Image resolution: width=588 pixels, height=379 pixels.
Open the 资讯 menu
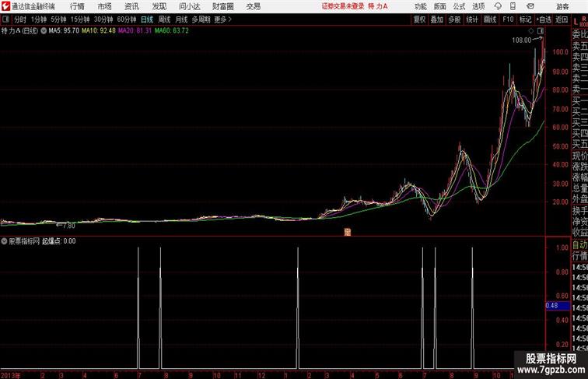pos(131,6)
